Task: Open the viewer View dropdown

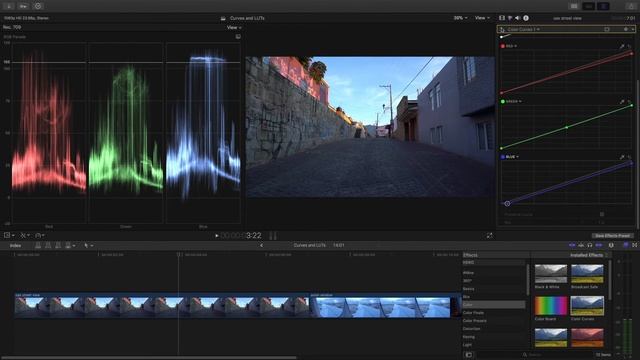Action: click(x=482, y=18)
